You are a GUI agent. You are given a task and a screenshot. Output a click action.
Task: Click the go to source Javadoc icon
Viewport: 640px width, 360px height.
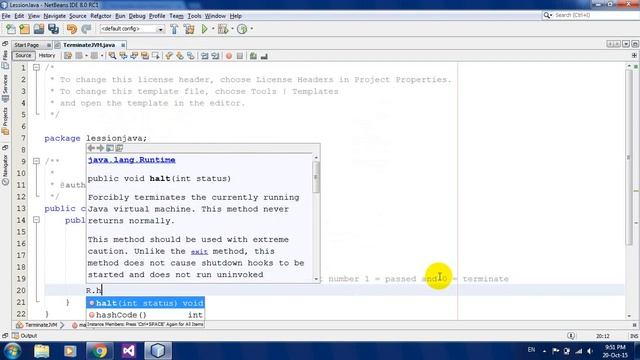tap(119, 148)
